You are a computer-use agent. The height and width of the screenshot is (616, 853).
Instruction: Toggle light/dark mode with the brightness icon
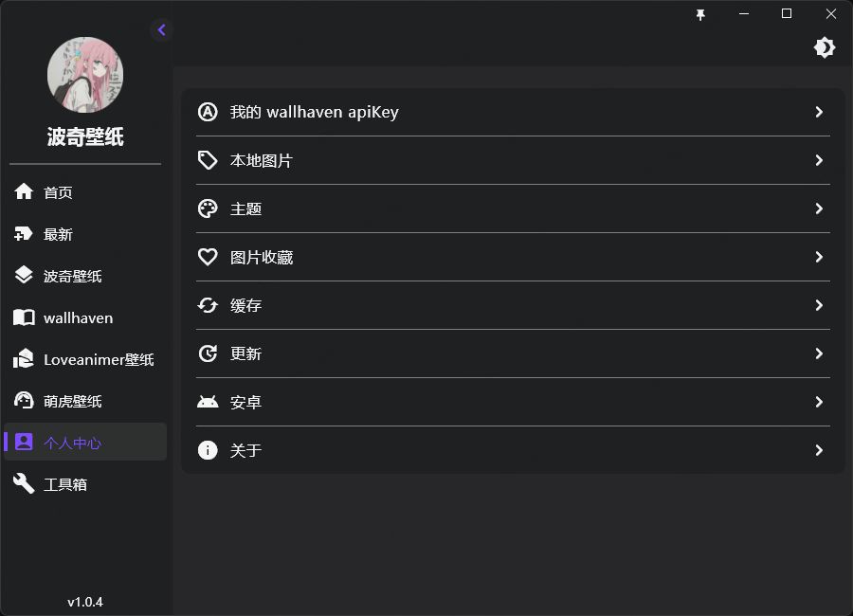pyautogui.click(x=825, y=47)
